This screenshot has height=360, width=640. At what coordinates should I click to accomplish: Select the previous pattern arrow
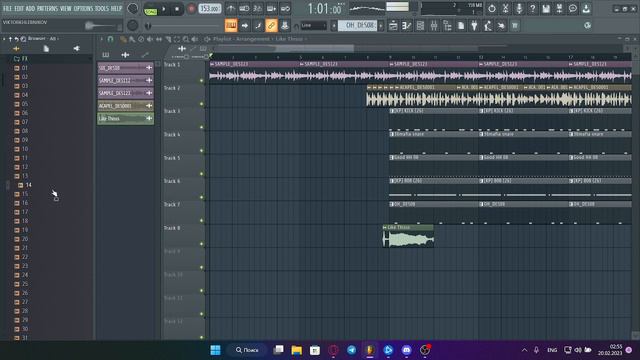coord(333,26)
